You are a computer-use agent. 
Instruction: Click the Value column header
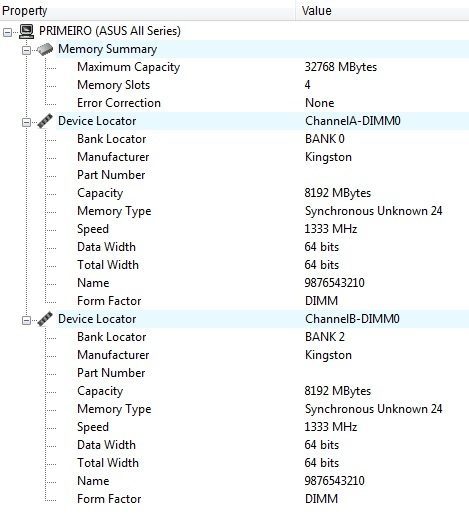coord(382,11)
